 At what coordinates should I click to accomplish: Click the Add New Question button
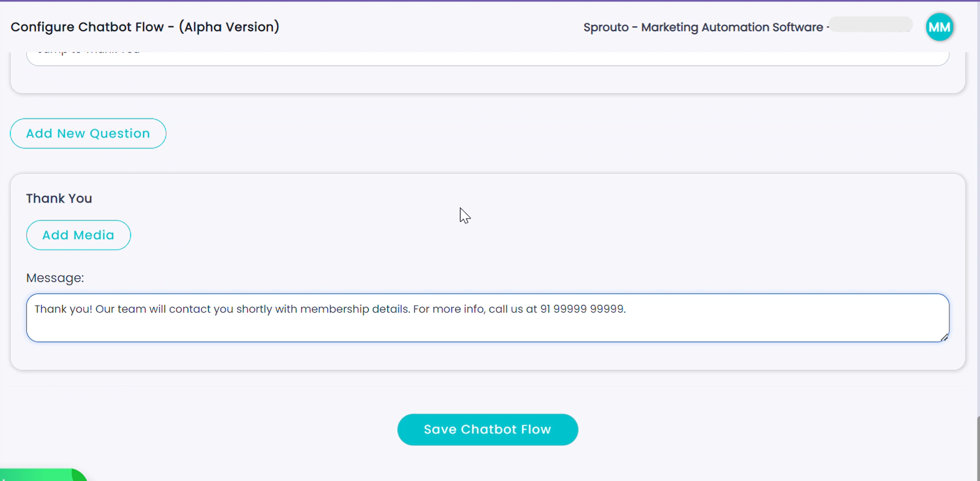(x=88, y=134)
